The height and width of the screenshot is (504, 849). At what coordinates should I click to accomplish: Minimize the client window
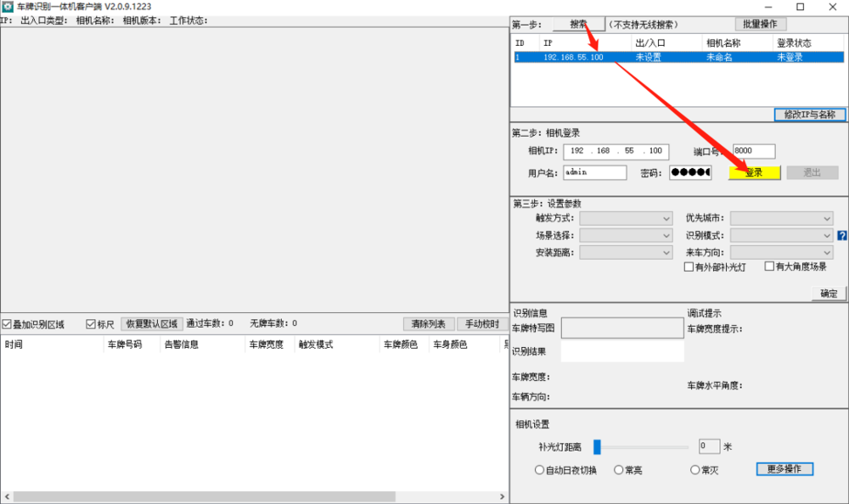tap(768, 7)
